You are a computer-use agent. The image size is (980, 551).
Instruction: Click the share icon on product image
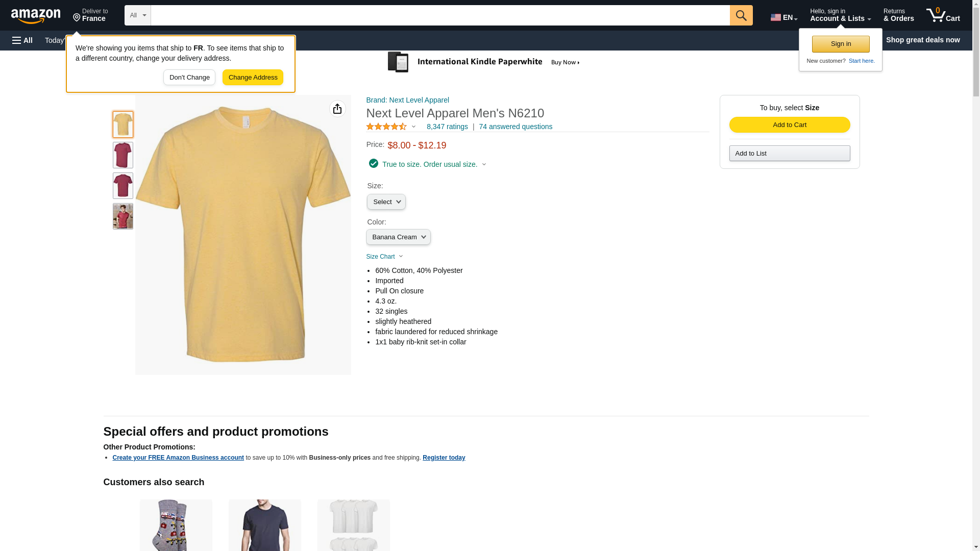pos(337,109)
